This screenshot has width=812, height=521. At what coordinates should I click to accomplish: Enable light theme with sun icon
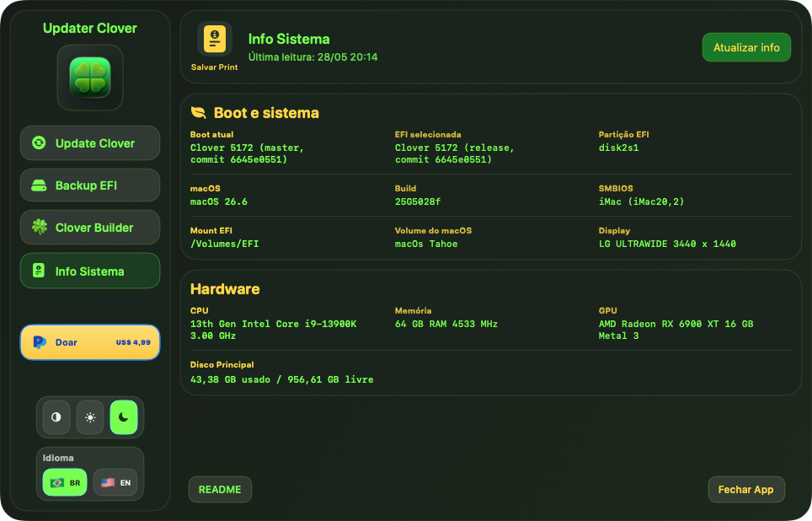click(90, 416)
